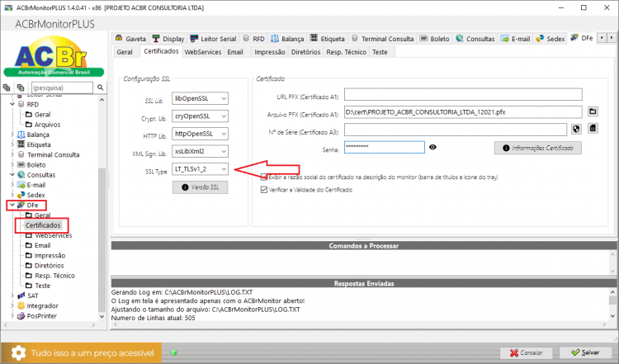Image resolution: width=619 pixels, height=364 pixels.
Task: Open Crypt. Lib dropdown cryOpenSSL
Action: [x=201, y=116]
